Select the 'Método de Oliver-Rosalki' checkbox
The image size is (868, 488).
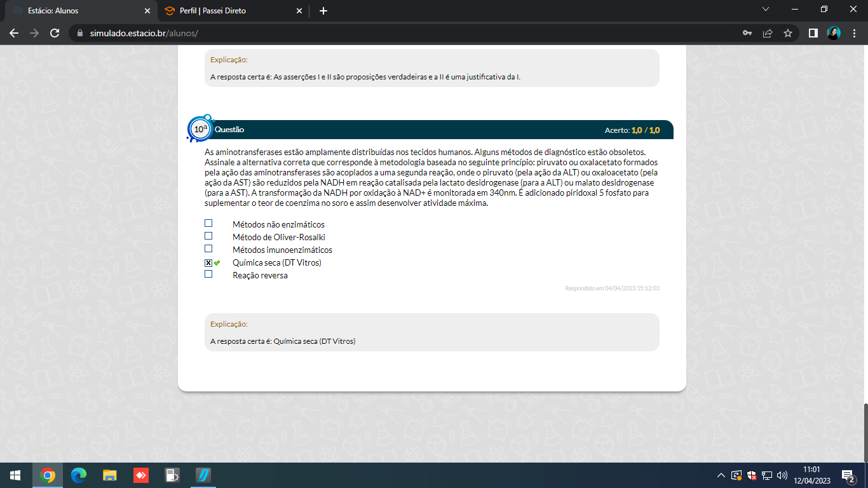pos(208,236)
